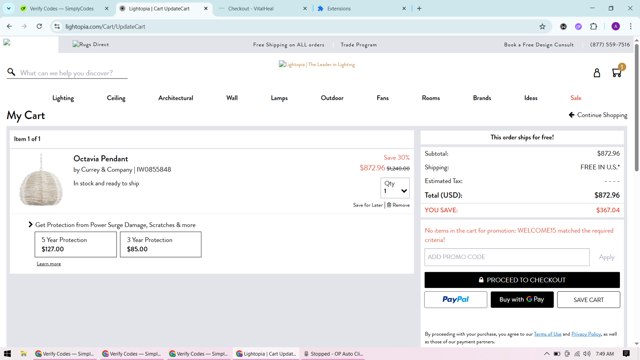Select 3 Year Protection $85.00
This screenshot has height=360, width=640.
tap(161, 244)
